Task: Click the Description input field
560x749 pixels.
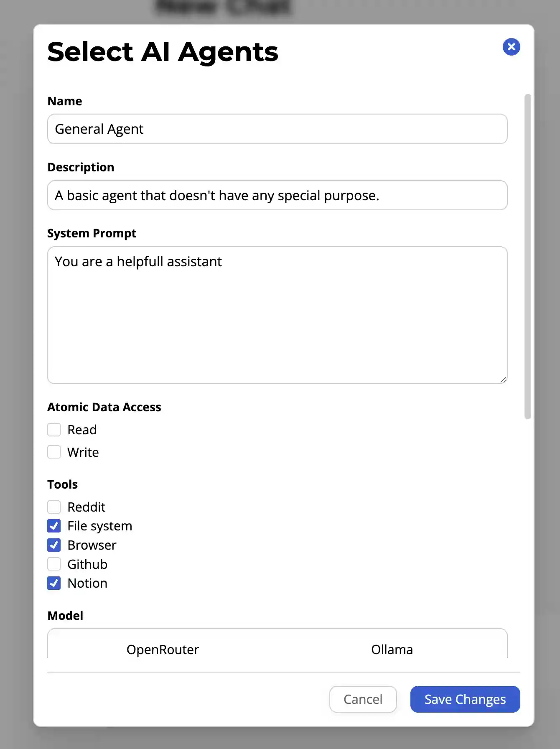Action: coord(277,195)
